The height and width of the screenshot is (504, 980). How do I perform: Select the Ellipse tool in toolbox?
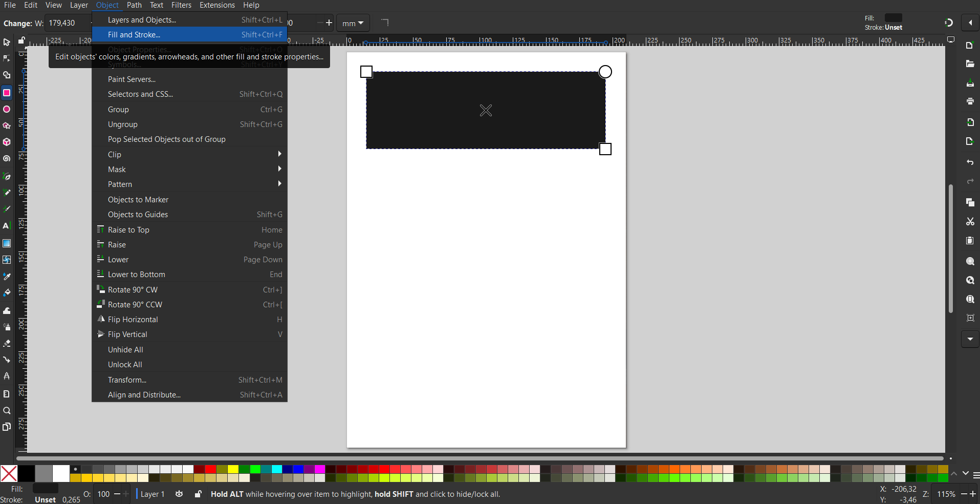[x=7, y=110]
